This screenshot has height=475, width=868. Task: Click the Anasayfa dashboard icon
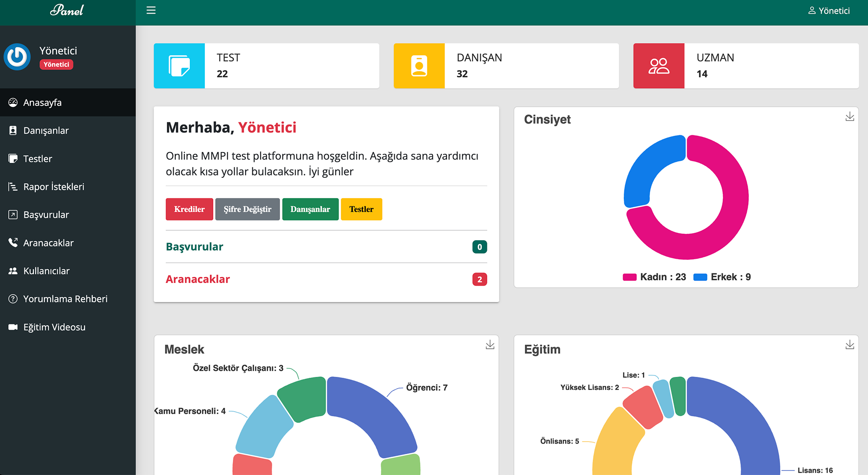point(13,103)
